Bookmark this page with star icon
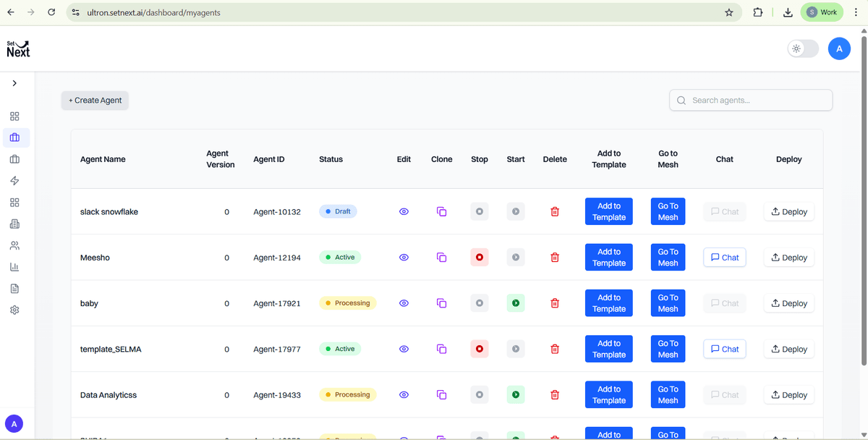868x440 pixels. click(729, 12)
